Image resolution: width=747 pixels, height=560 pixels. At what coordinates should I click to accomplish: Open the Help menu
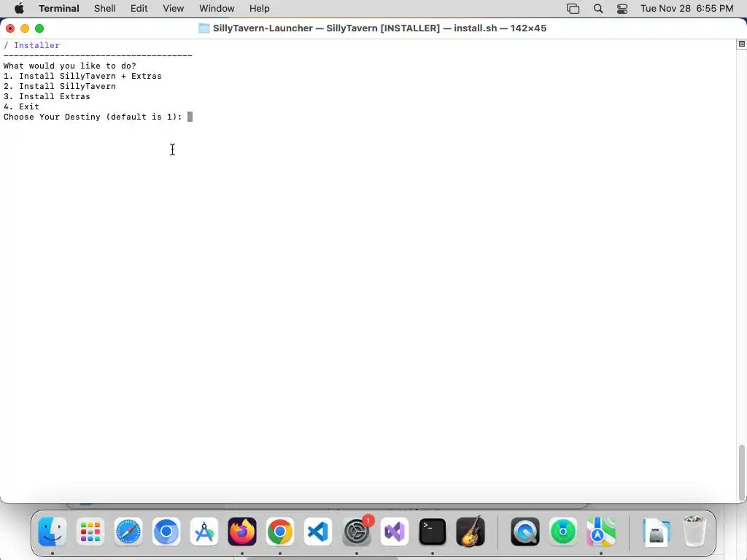click(x=260, y=9)
